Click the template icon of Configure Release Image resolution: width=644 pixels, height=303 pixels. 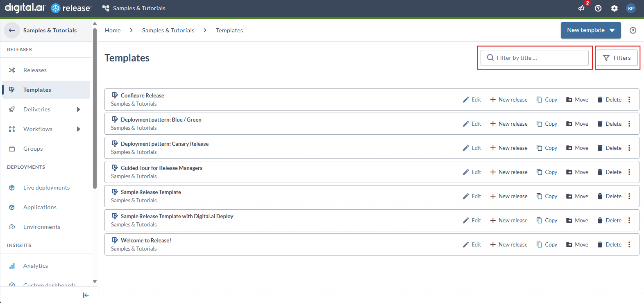tap(115, 95)
